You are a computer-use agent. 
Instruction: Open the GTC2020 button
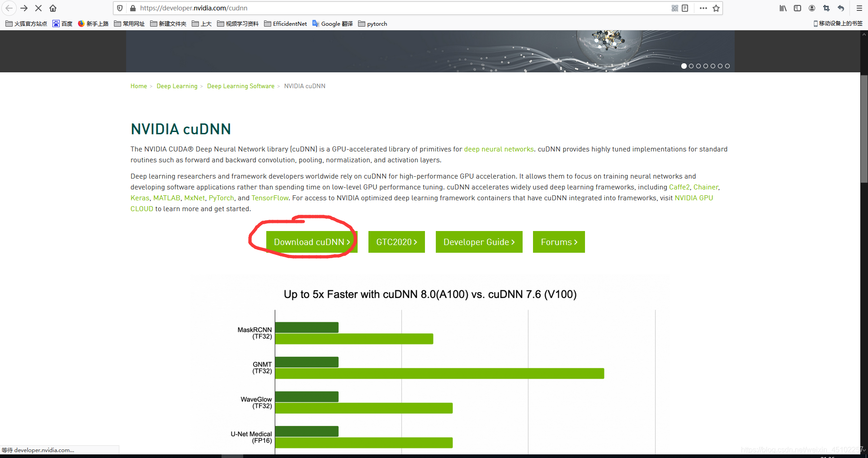[x=396, y=242]
